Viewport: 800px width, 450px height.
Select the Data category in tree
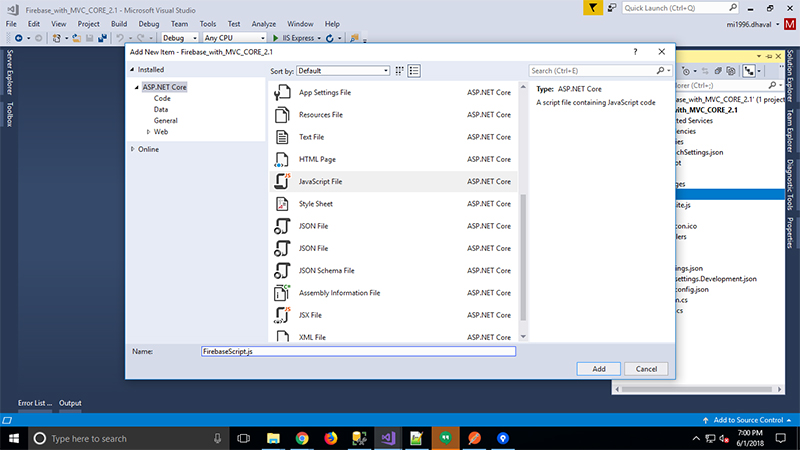(160, 109)
